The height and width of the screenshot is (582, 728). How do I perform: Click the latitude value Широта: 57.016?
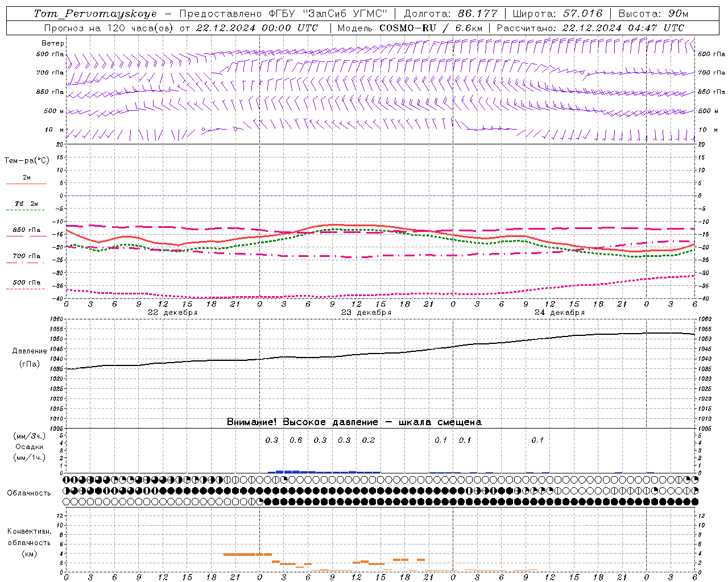557,14
